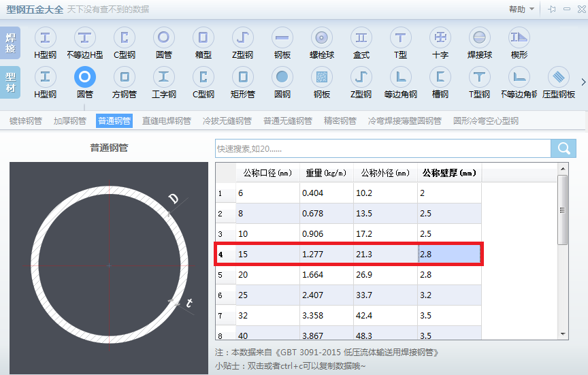The height and width of the screenshot is (375, 588).
Task: Sort by 重量(kg/m) column header
Action: [x=326, y=173]
